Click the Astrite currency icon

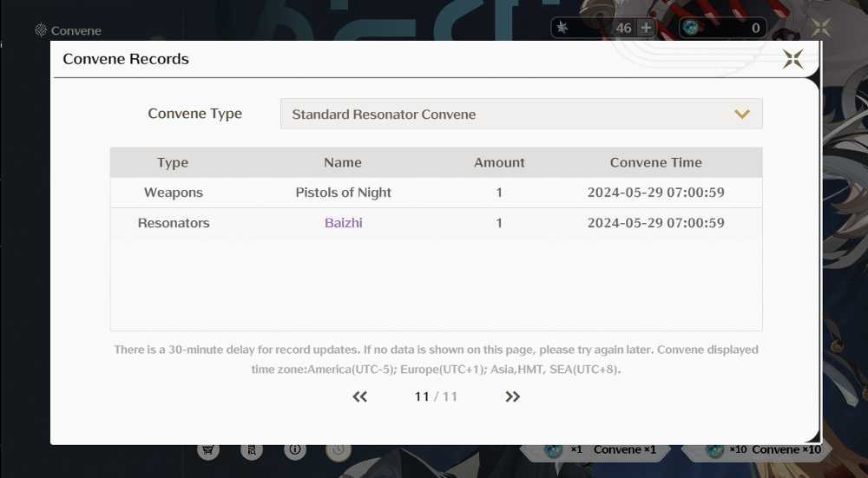562,28
